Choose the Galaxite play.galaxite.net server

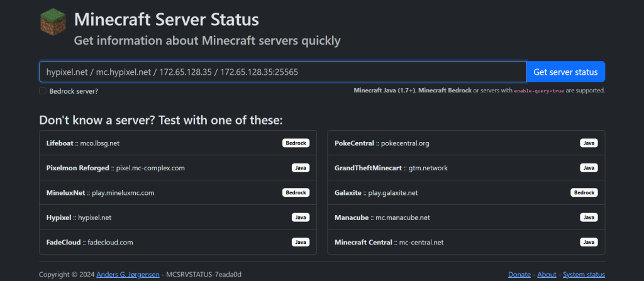click(x=466, y=192)
